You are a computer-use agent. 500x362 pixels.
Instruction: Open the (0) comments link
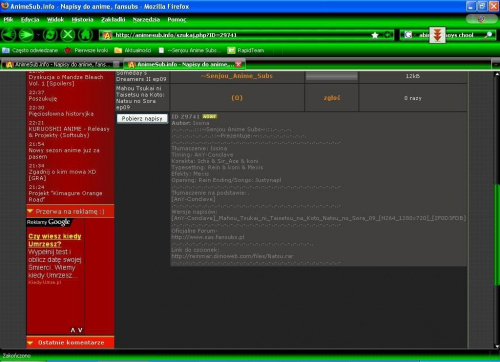237,98
